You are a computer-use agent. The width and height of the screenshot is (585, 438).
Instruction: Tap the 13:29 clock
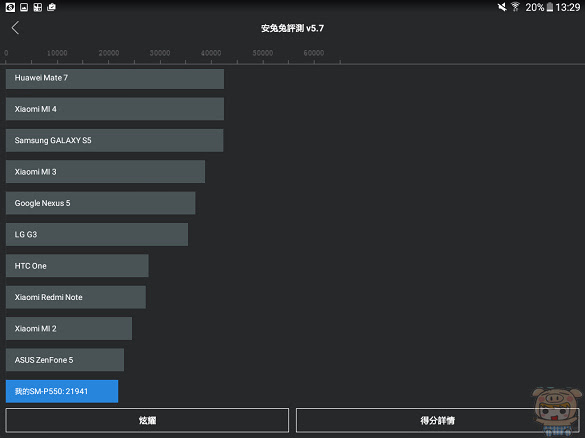point(567,7)
